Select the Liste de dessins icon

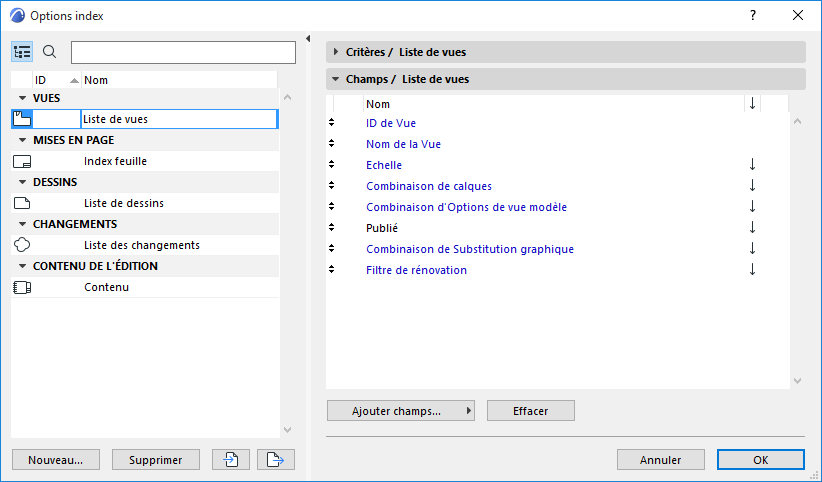[22, 203]
